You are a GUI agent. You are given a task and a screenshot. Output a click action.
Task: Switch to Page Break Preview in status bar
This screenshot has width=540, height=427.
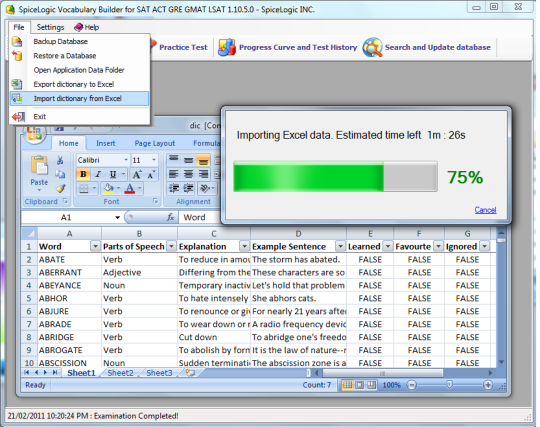371,385
